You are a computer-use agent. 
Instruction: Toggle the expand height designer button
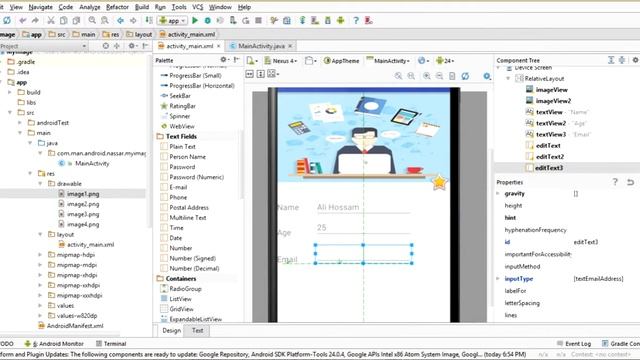pyautogui.click(x=260, y=74)
